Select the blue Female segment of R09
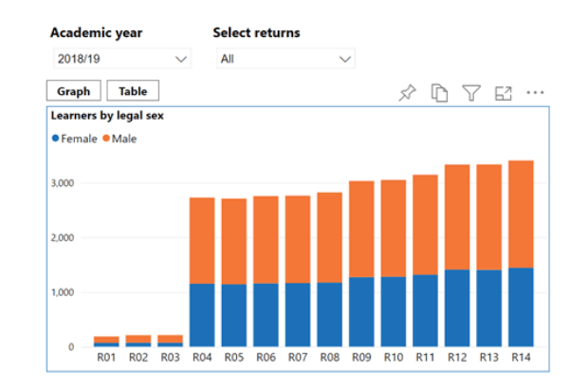Viewport: 588px width, 392px height. (361, 311)
